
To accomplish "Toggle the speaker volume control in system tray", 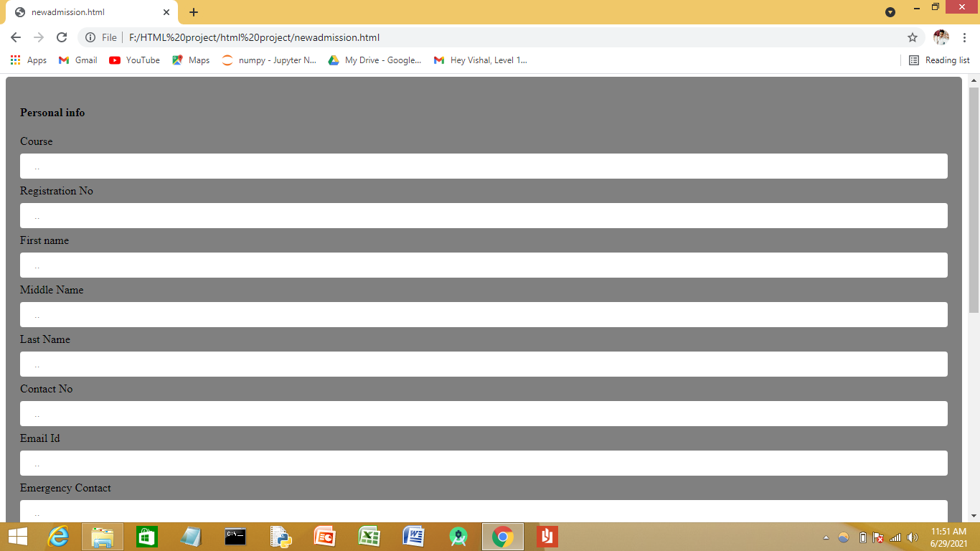I will [913, 537].
